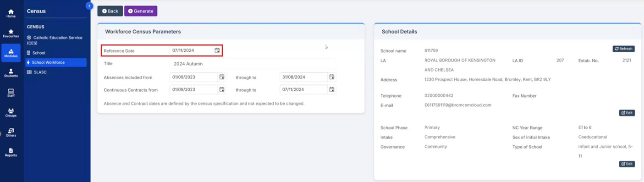Image resolution: width=644 pixels, height=182 pixels.
Task: Collapse the Census side panel chevron
Action: click(x=89, y=6)
